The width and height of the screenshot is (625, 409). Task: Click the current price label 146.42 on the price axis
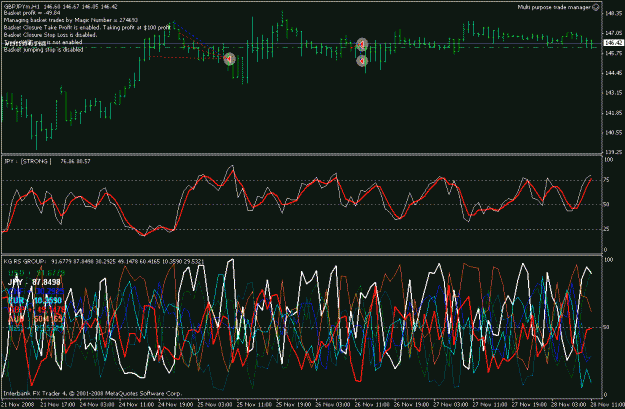click(x=613, y=43)
